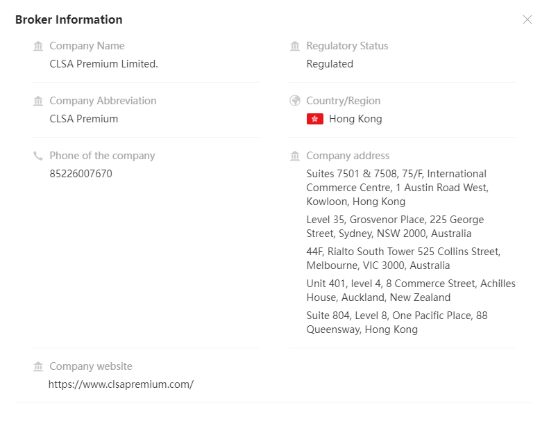Click the International Commerce Centre Kowloon address

pyautogui.click(x=397, y=188)
